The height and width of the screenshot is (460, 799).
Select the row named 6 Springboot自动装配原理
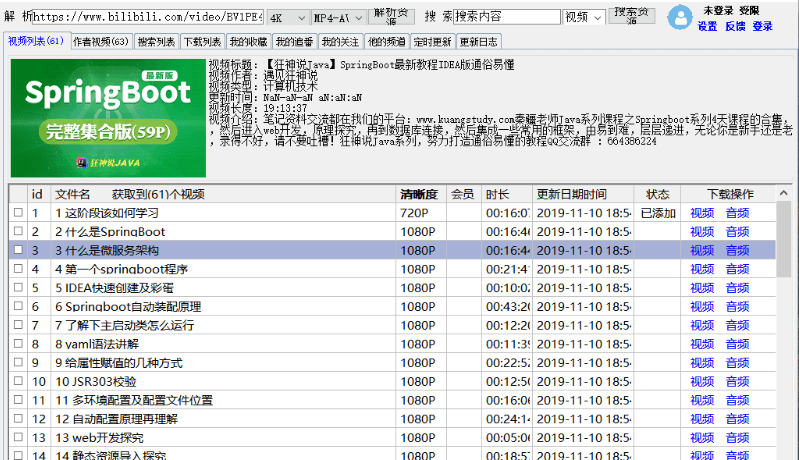[392, 307]
